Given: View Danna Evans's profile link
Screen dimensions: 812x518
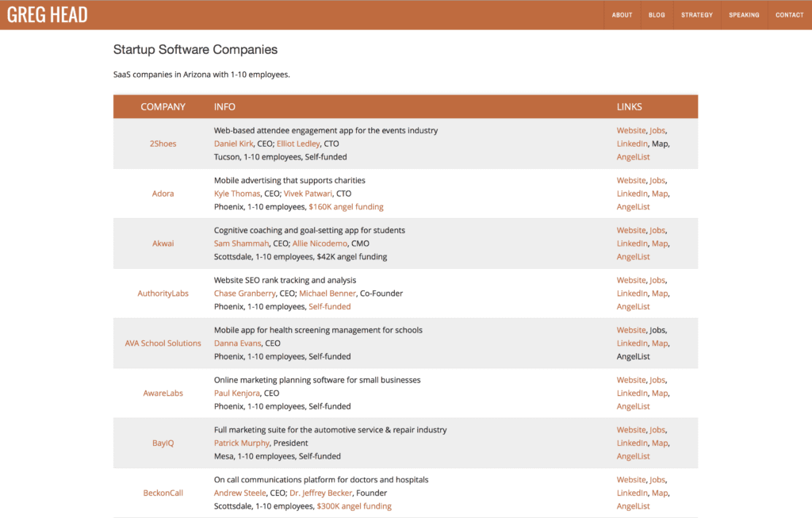Looking at the screenshot, I should point(237,343).
